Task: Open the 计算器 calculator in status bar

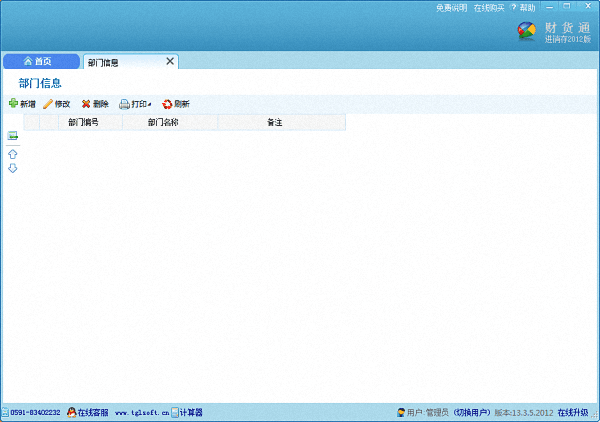Action: click(x=187, y=412)
